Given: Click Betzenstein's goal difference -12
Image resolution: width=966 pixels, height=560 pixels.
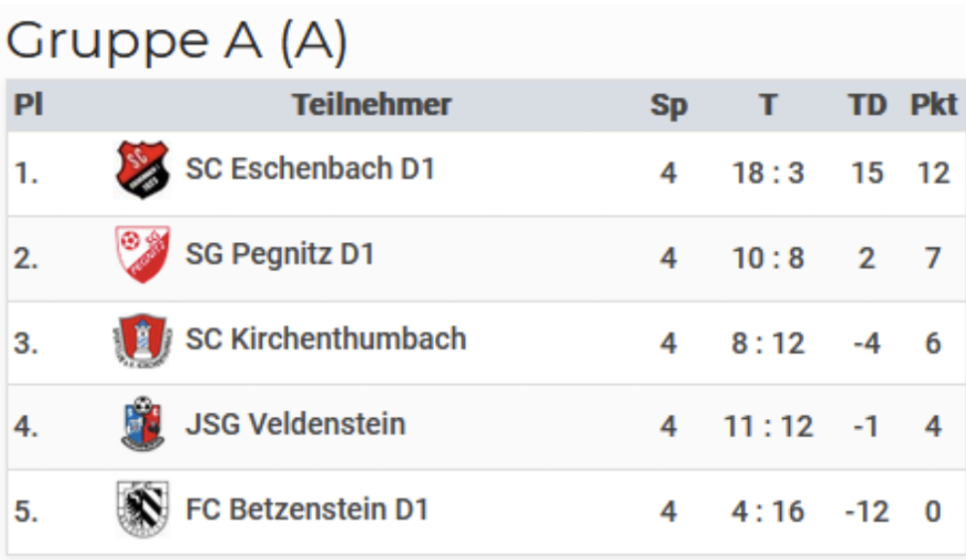Looking at the screenshot, I should pos(866,511).
